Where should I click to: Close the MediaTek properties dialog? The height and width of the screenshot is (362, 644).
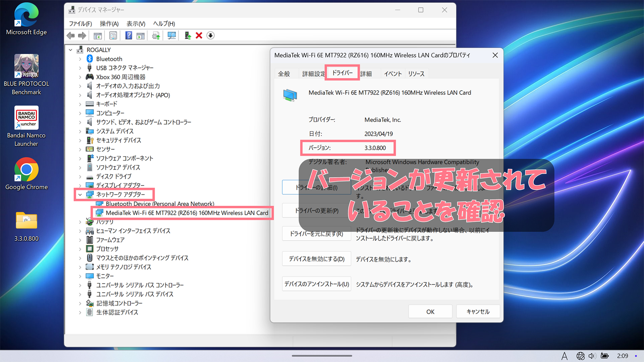click(495, 55)
